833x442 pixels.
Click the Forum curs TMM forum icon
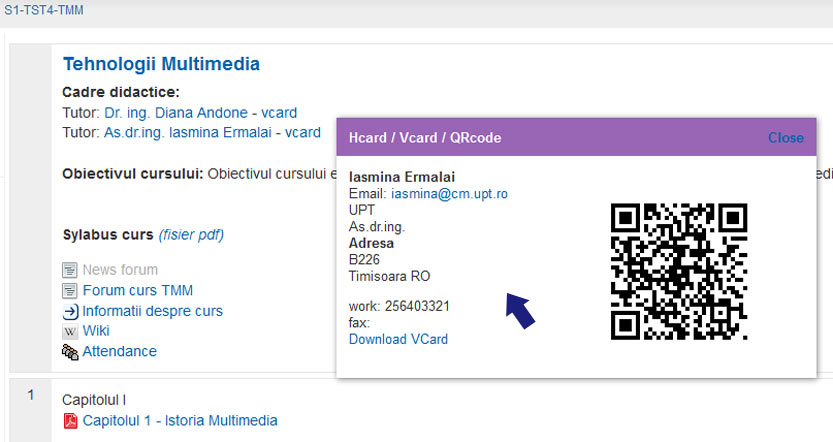click(x=70, y=291)
